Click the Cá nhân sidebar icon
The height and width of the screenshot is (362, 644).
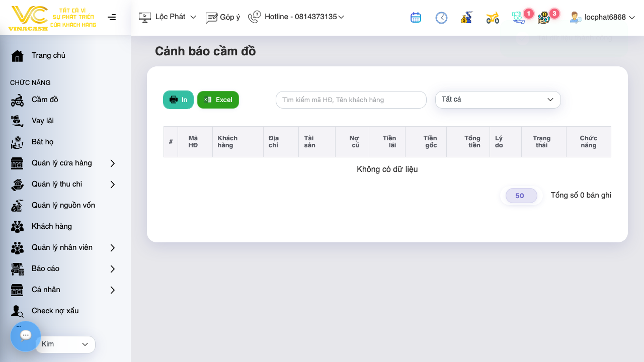click(18, 290)
